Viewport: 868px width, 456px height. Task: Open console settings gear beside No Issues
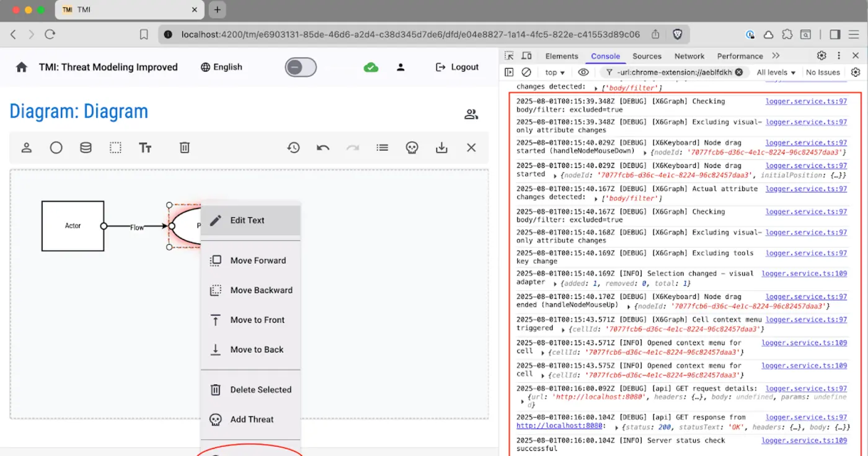tap(856, 73)
